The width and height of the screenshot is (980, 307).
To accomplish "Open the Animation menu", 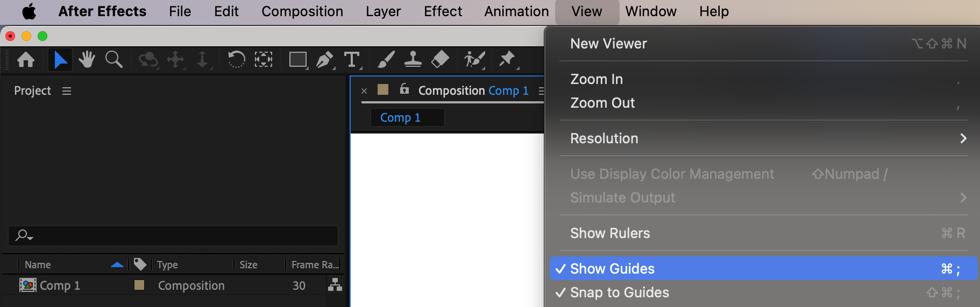I will click(516, 11).
